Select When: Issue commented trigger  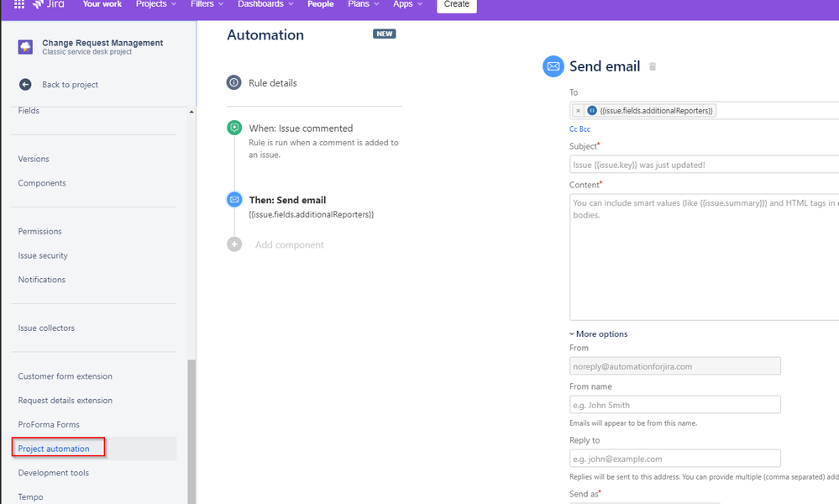pyautogui.click(x=301, y=129)
